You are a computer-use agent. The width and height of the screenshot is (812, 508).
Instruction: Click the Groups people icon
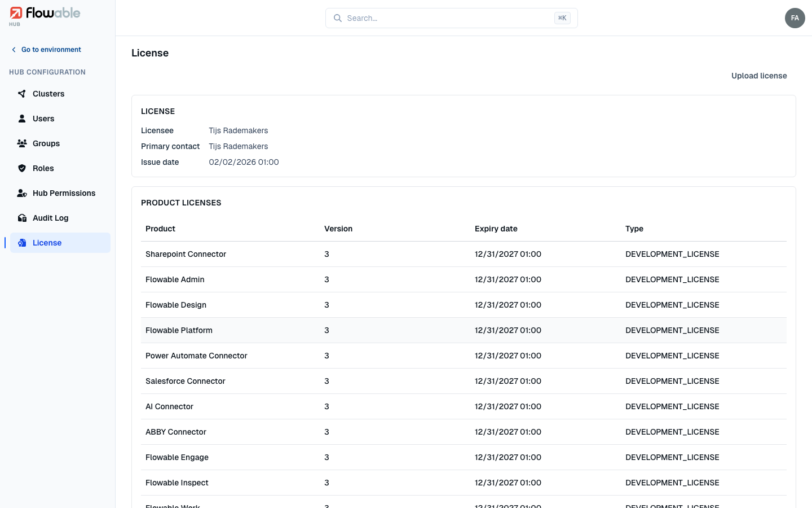pyautogui.click(x=22, y=143)
